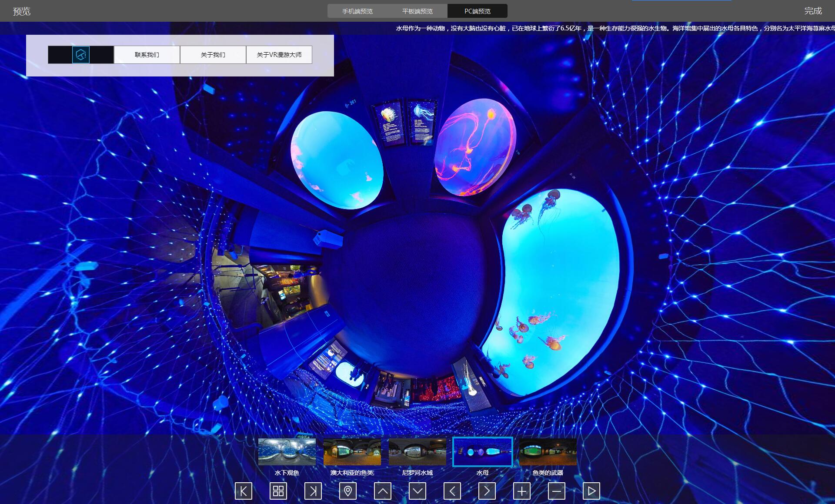Screen dimensions: 835x504
Task: Start auto-rotate with play icon
Action: point(591,491)
